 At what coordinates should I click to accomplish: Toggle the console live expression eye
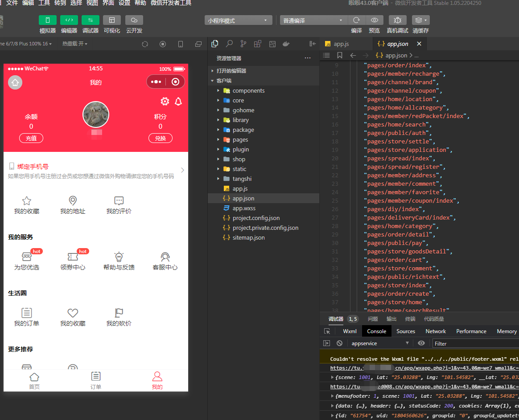click(421, 343)
